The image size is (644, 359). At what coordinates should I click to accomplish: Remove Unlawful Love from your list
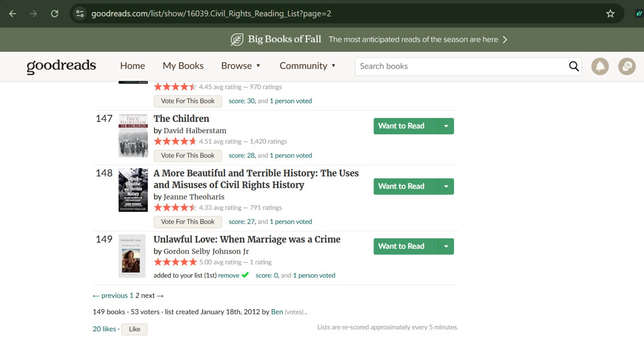(x=229, y=276)
